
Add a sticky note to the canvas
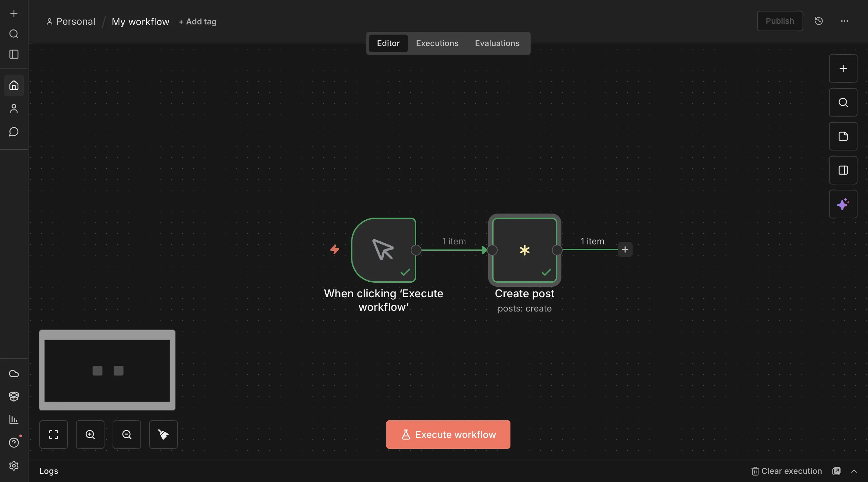pyautogui.click(x=843, y=136)
